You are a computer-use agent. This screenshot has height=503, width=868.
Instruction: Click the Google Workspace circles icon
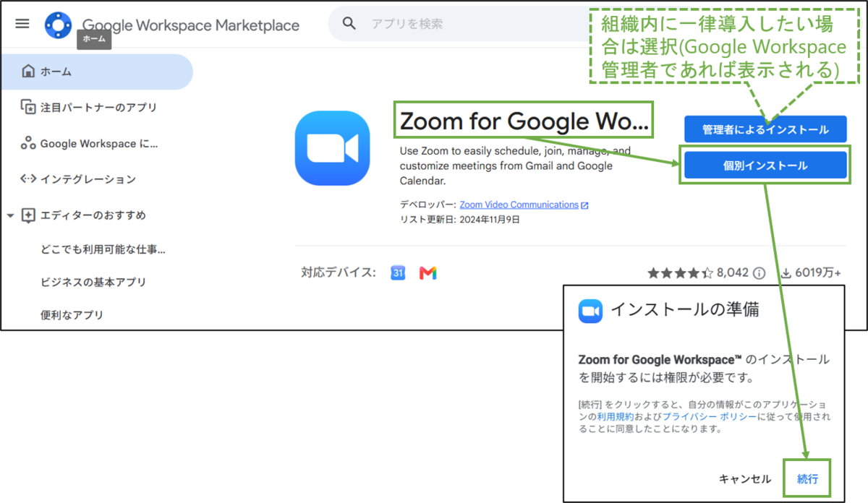click(28, 143)
